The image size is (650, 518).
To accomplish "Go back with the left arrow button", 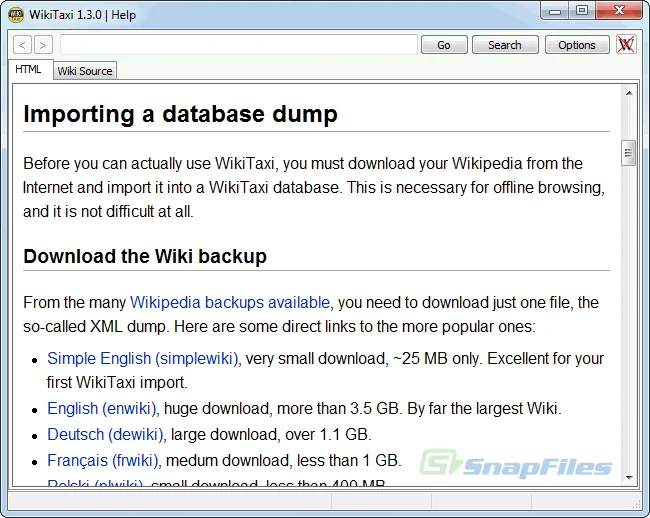I will click(22, 45).
